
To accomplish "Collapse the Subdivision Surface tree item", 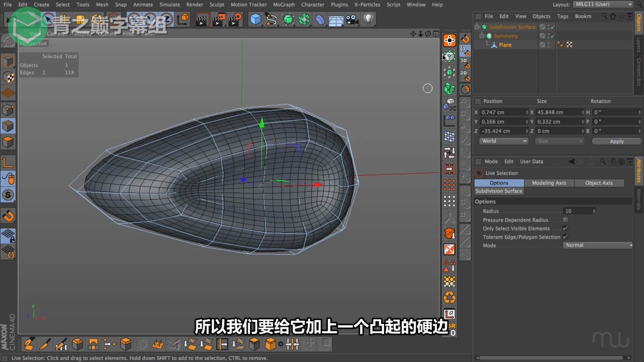I will pyautogui.click(x=477, y=27).
